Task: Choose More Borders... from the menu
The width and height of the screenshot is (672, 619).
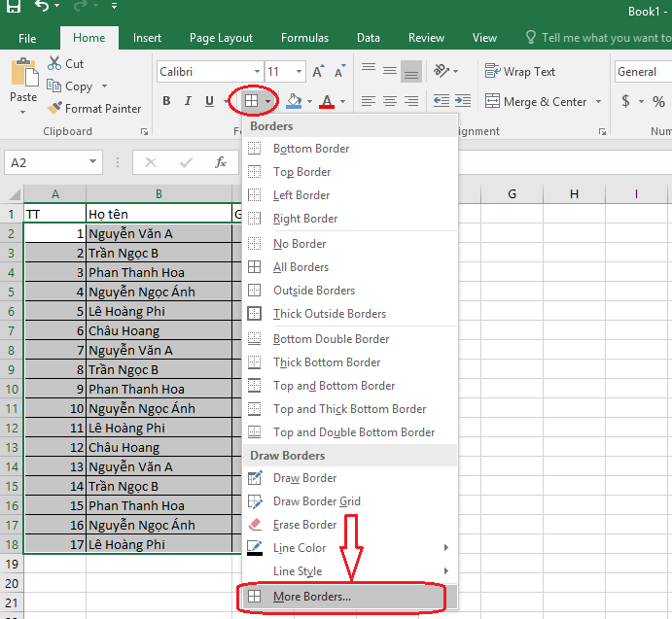Action: [350, 597]
